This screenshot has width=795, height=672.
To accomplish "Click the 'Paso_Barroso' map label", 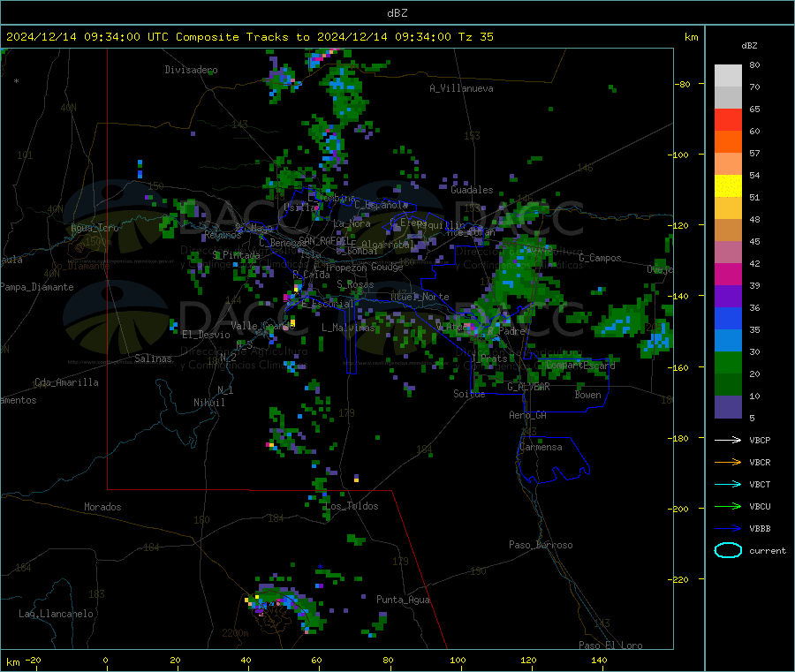I will coord(541,545).
